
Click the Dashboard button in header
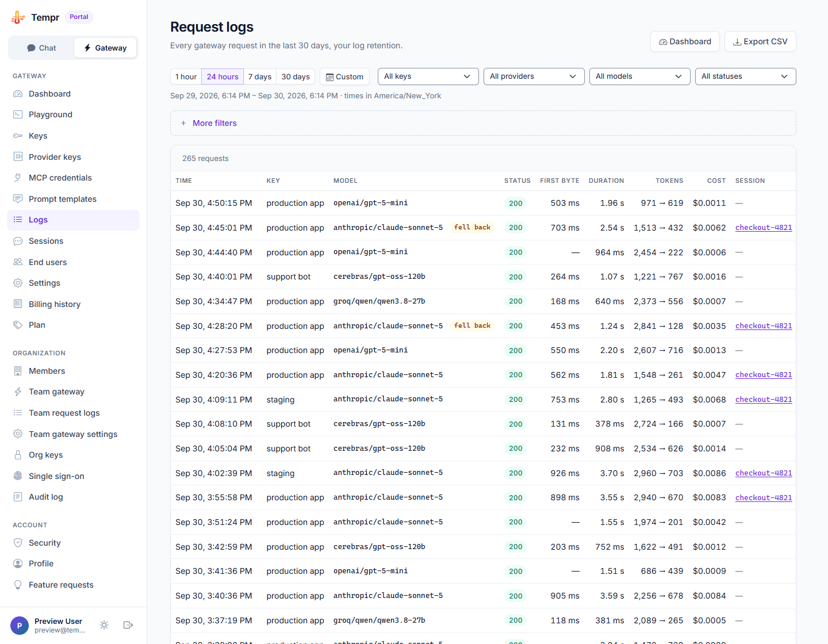coord(685,41)
